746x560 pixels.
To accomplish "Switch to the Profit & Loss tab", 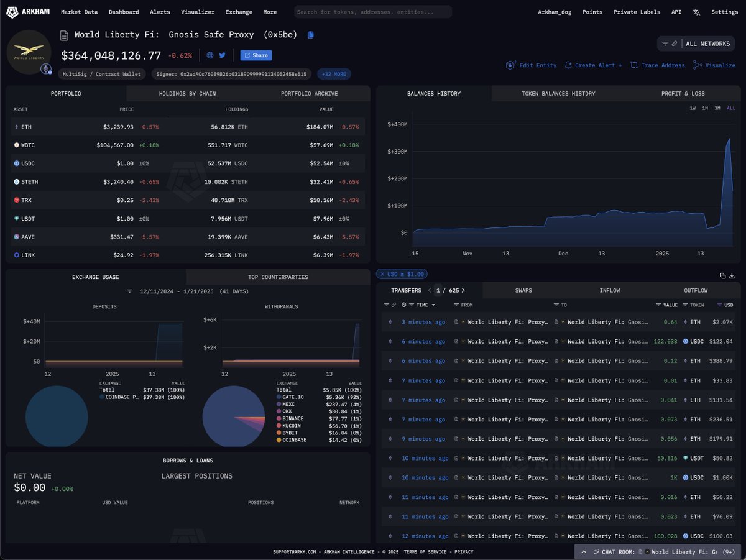I will 682,93.
